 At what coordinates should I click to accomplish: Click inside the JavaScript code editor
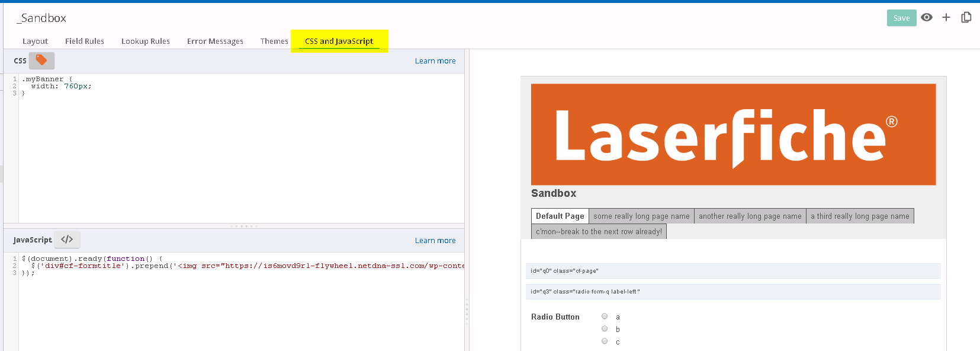point(242,302)
